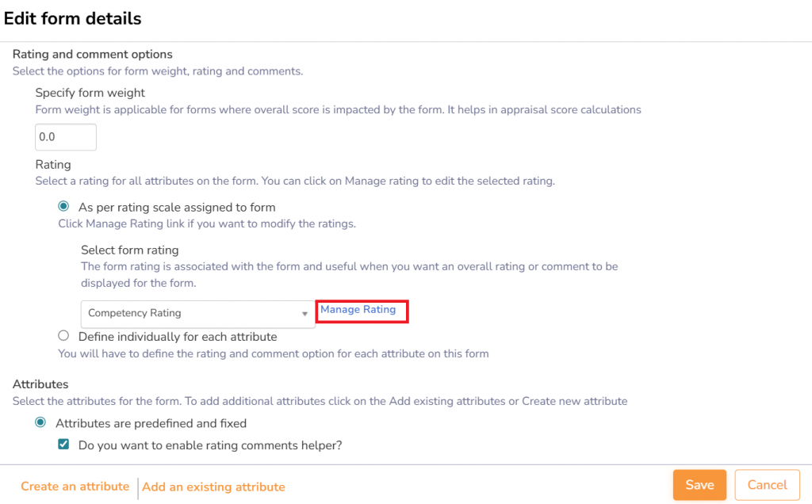This screenshot has width=812, height=504.
Task: Cancel editing the form details
Action: pos(767,485)
